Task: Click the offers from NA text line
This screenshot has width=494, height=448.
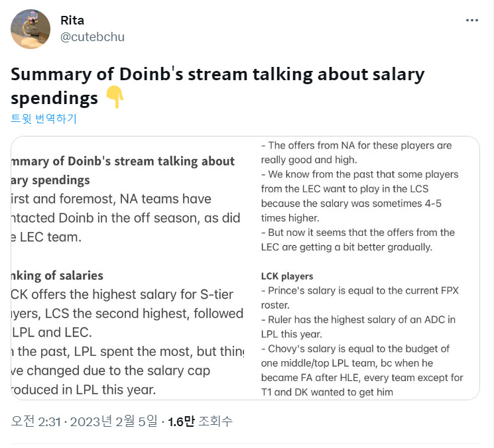Action: 356,152
